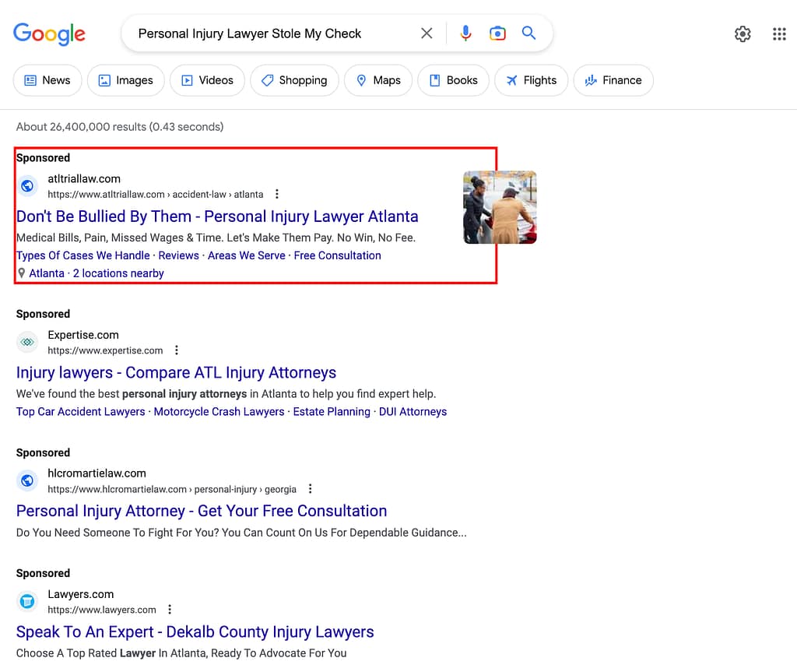797x672 pixels.
Task: Open 'Personal Injury Attorney - Get Your Free Consultation'
Action: (x=202, y=511)
